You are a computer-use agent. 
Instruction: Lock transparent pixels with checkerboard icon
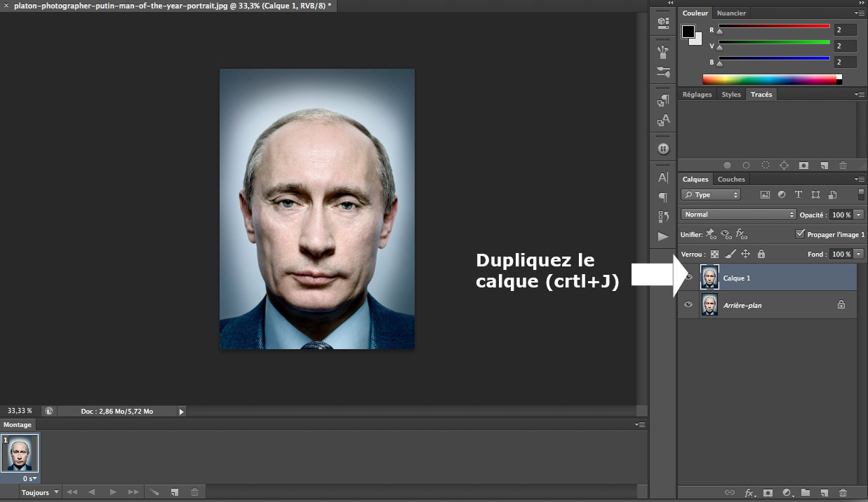tap(715, 254)
